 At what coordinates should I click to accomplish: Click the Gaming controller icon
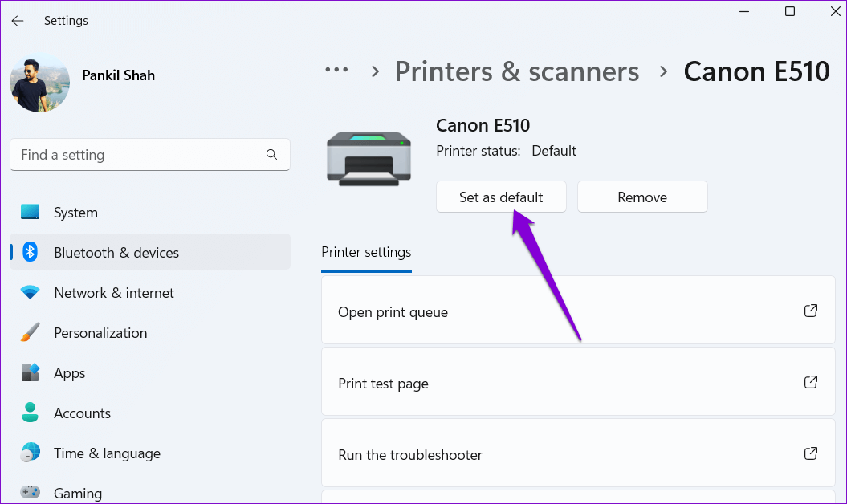pyautogui.click(x=31, y=492)
